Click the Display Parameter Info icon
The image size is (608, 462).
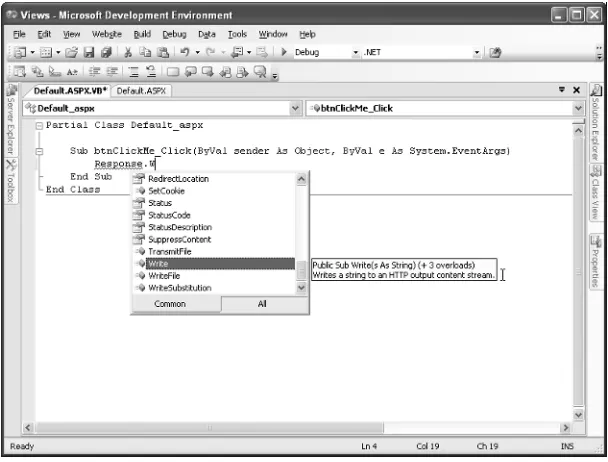click(37, 71)
